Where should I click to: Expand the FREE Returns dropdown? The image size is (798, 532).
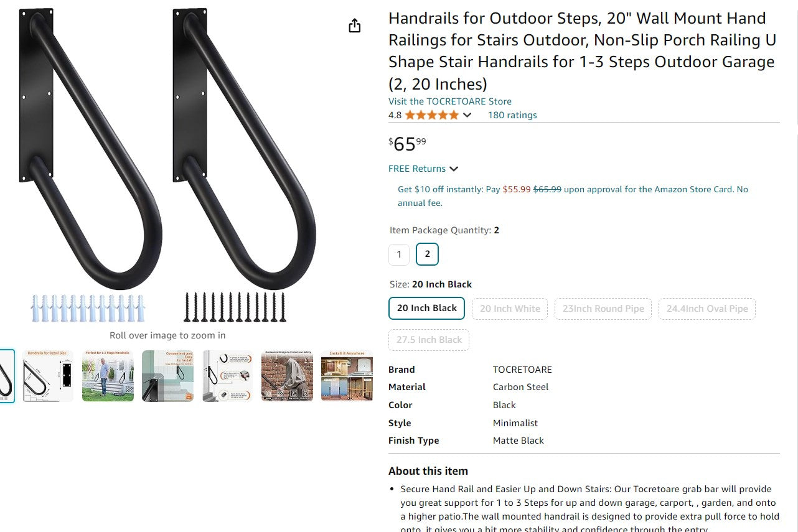click(454, 169)
